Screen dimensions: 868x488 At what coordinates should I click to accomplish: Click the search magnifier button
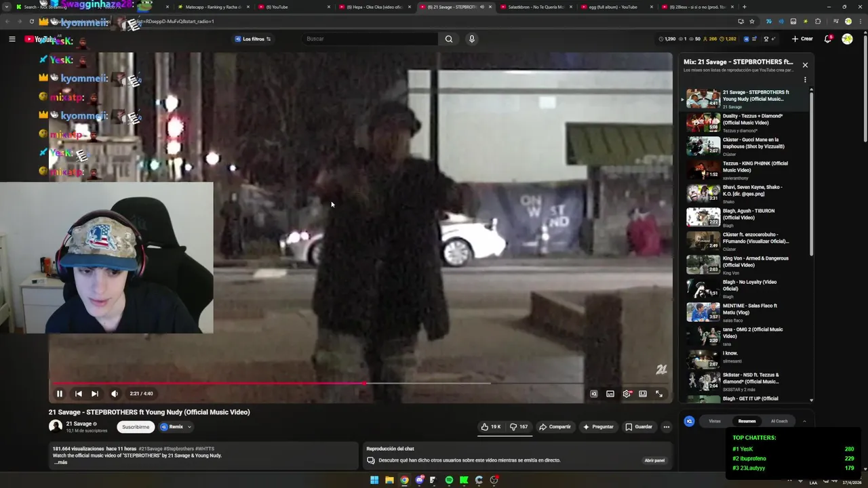coord(448,39)
